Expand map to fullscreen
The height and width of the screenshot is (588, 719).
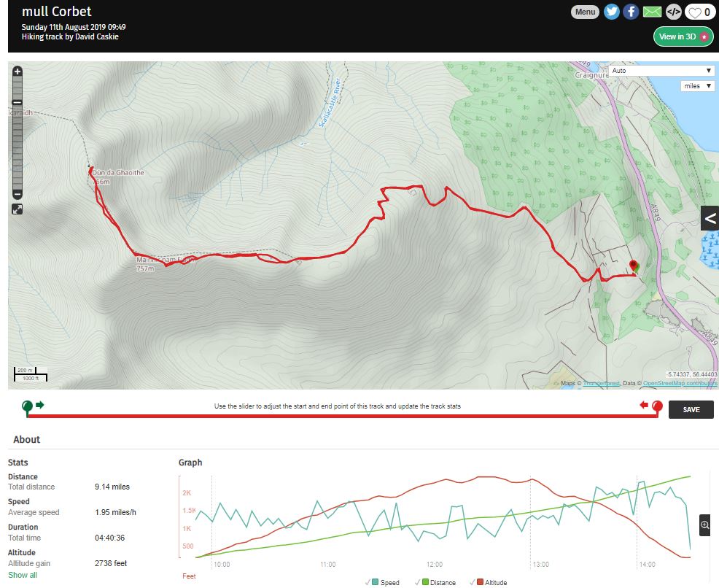(x=18, y=209)
